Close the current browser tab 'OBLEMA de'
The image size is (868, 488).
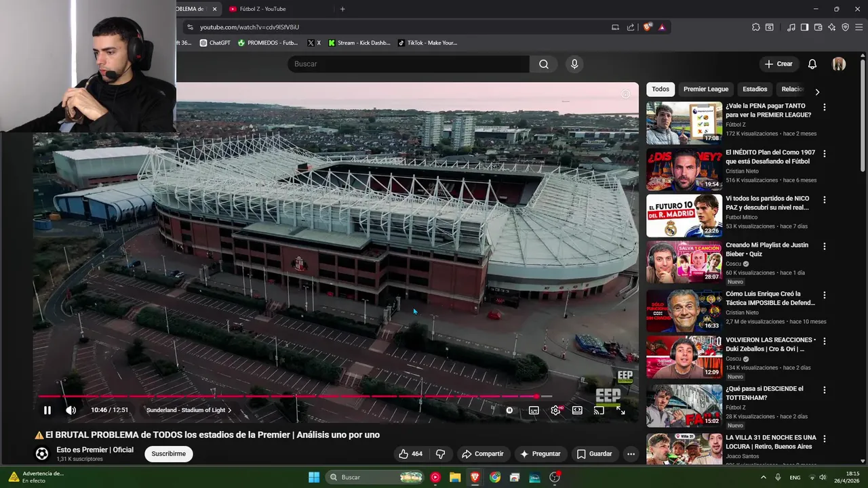click(215, 9)
